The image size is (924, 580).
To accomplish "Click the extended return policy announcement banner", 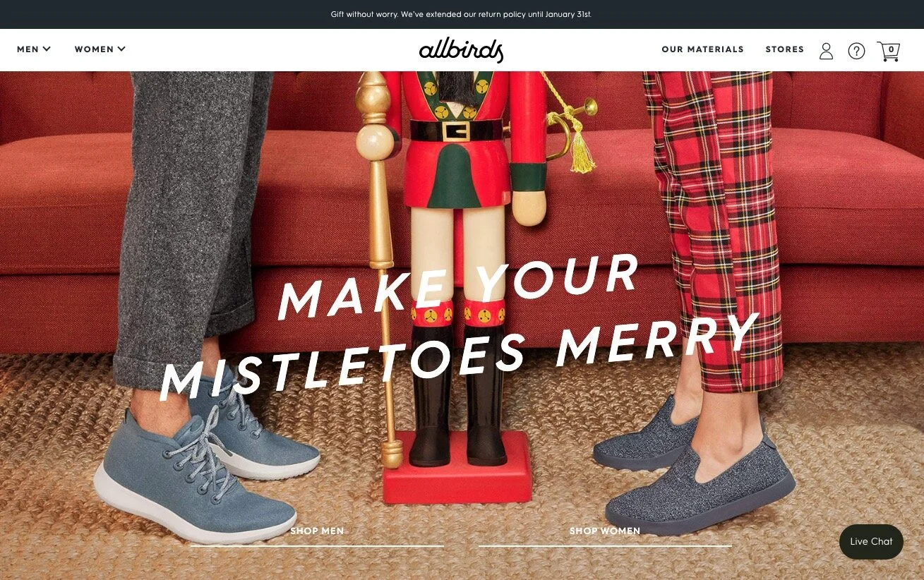I will 461,14.
